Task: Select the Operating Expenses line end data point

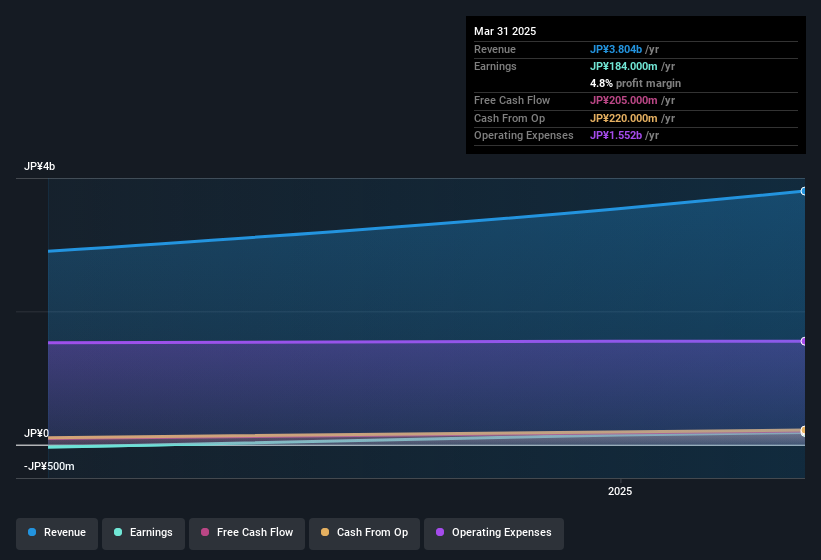Action: pos(804,341)
